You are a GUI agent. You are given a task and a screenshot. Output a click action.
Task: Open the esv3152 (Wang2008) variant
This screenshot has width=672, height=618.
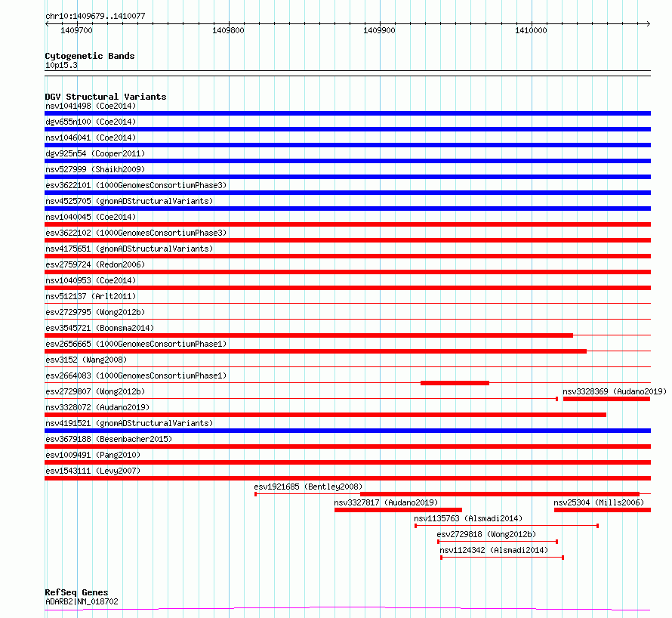coord(86,360)
